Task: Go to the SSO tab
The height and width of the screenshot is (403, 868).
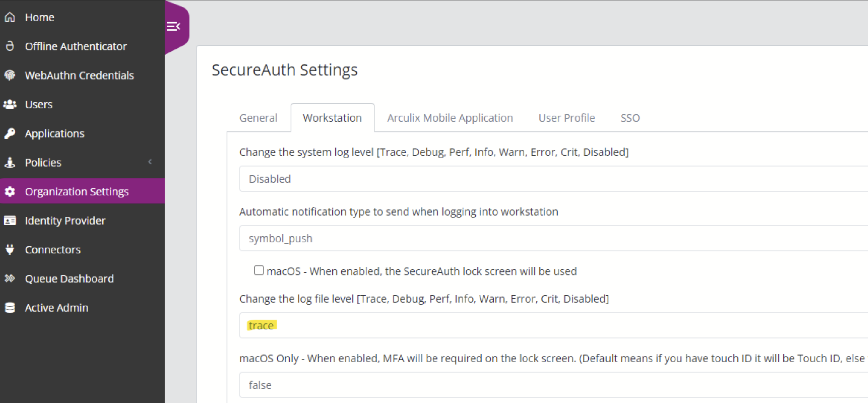Action: tap(630, 118)
